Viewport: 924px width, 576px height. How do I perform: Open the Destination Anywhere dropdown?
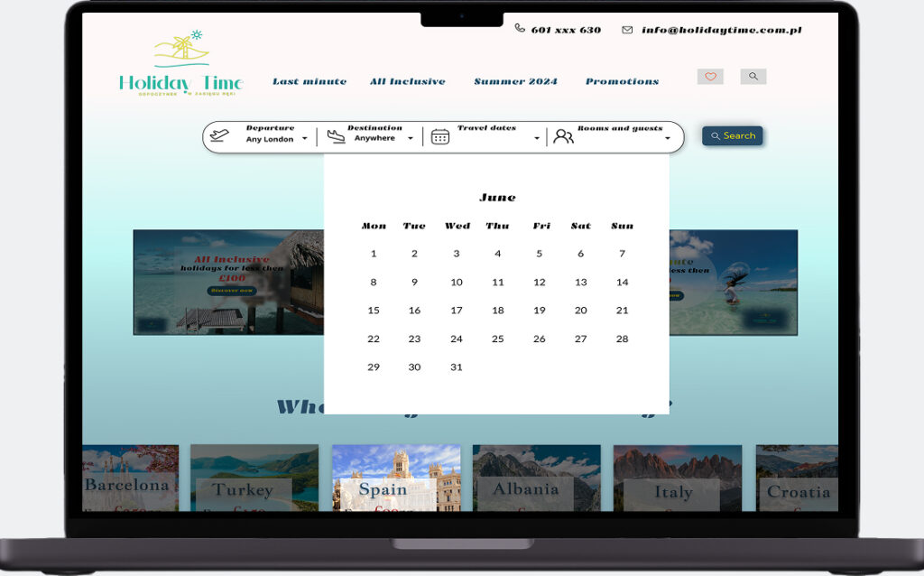coord(410,139)
